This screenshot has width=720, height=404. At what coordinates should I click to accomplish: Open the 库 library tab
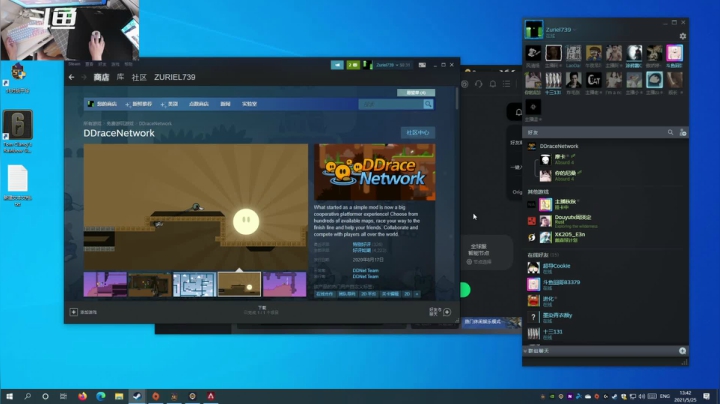[120, 77]
